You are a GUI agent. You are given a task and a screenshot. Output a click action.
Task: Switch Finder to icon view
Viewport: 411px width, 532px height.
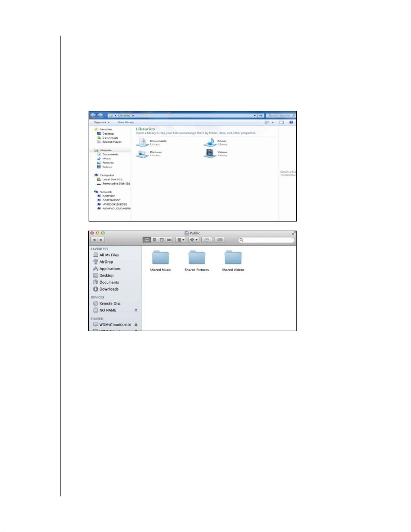[x=147, y=240]
